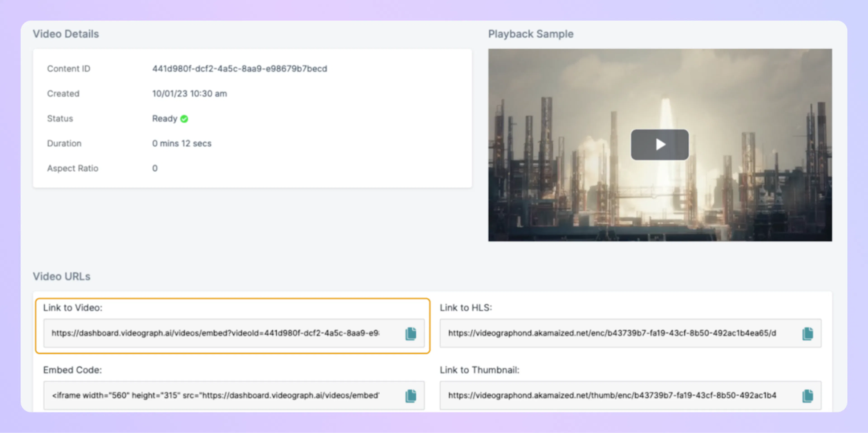The height and width of the screenshot is (433, 868).
Task: Click the Video URLs section heading
Action: pos(62,276)
